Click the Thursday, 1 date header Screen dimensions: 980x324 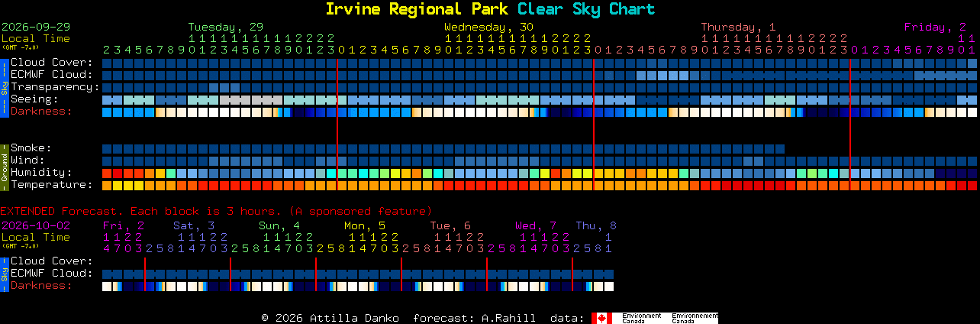(738, 27)
